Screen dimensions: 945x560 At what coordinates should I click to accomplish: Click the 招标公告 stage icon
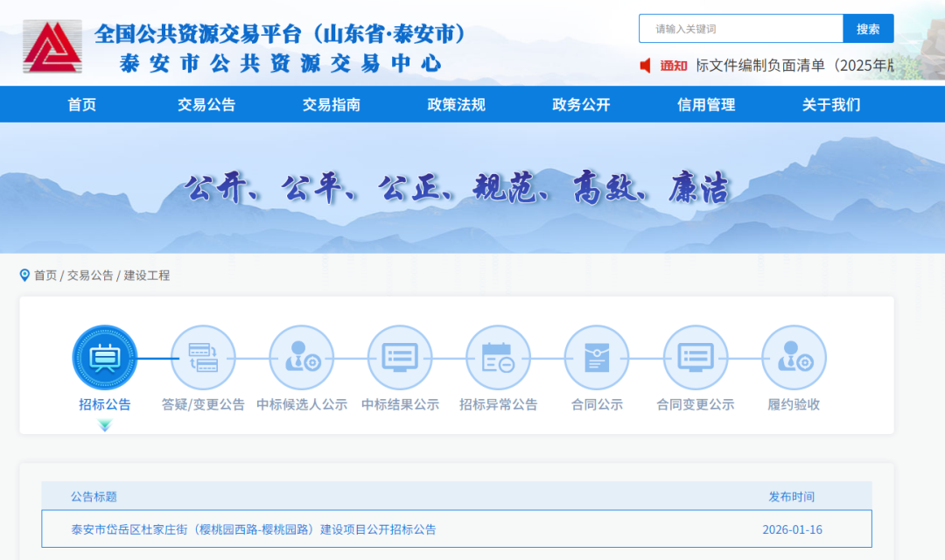[x=105, y=358]
